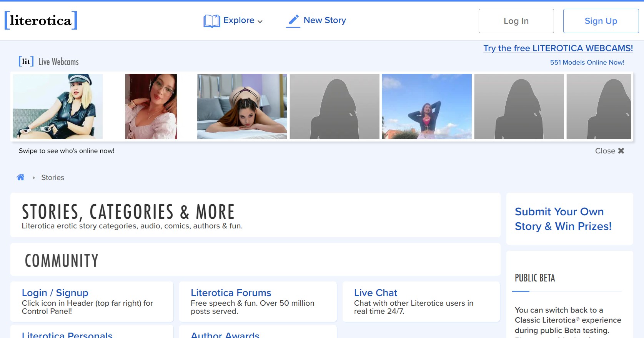
Task: Click the open book Explore icon
Action: click(212, 21)
